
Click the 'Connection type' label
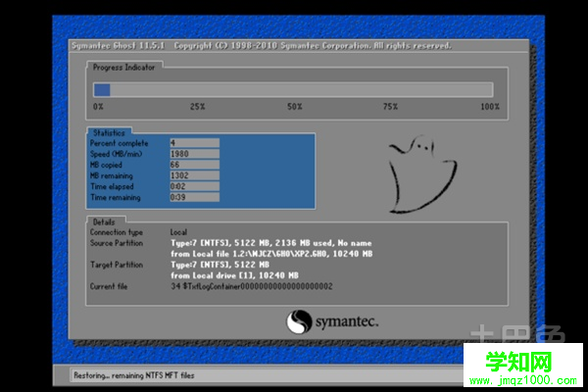pos(117,232)
